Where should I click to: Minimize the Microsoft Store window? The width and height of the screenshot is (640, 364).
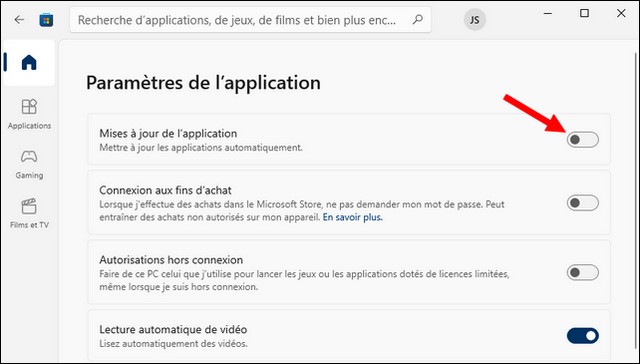(548, 13)
